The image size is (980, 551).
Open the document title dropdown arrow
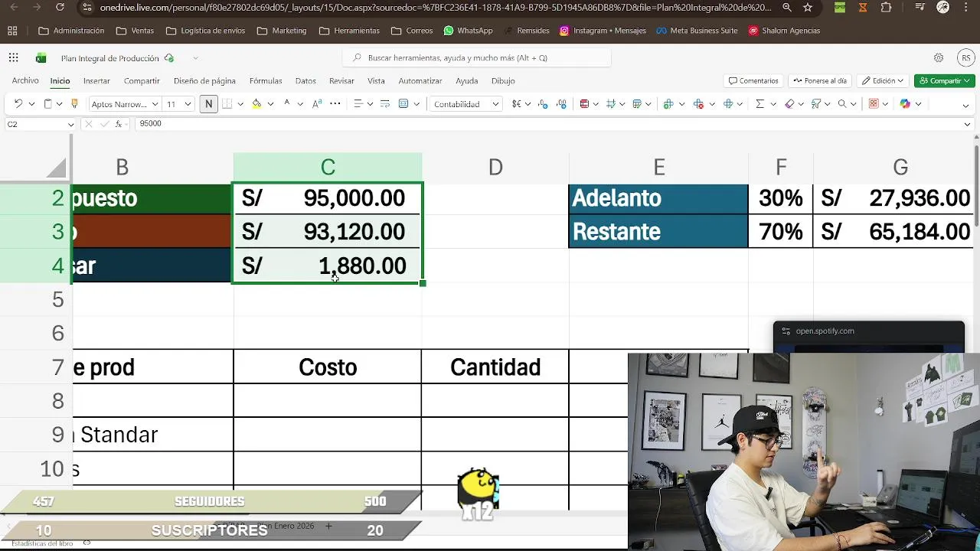coord(195,58)
